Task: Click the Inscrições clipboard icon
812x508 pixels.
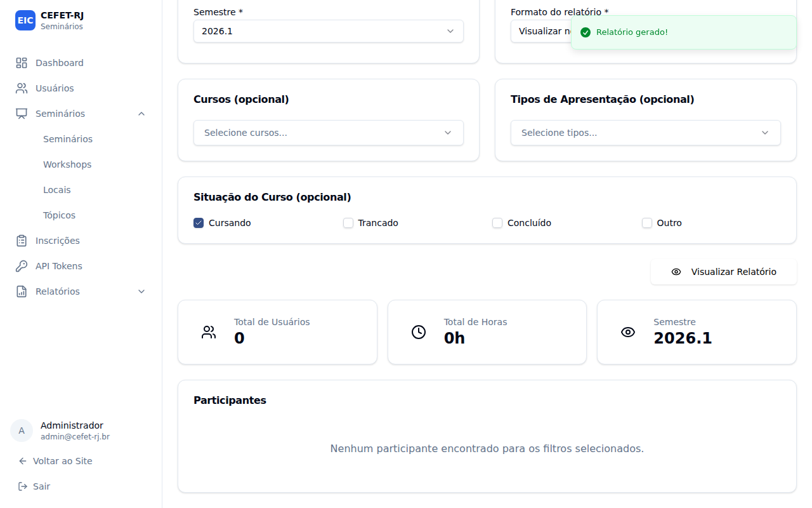Action: click(22, 241)
